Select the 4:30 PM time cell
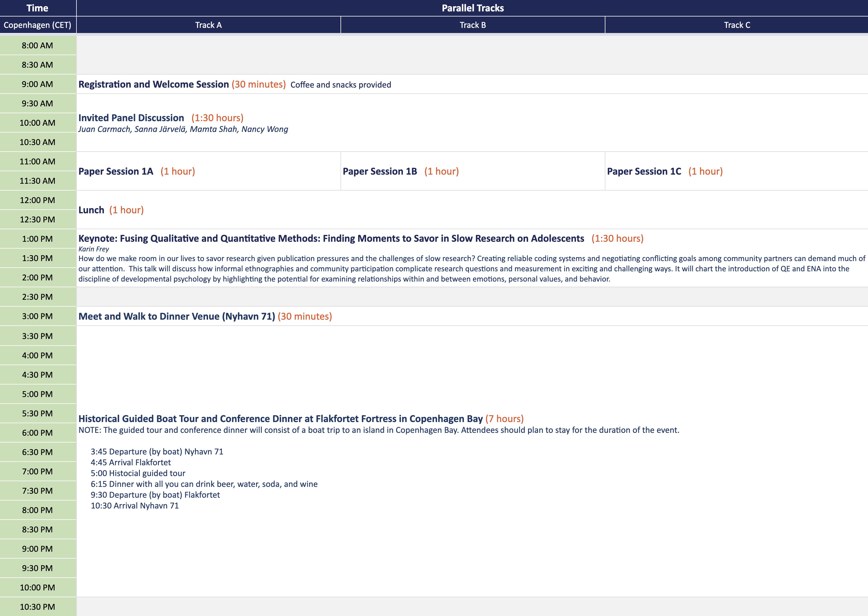868x616 pixels. 38,375
